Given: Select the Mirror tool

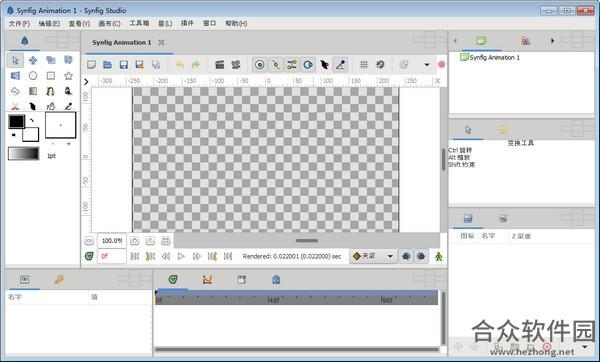Looking at the screenshot, I should coord(15,76).
